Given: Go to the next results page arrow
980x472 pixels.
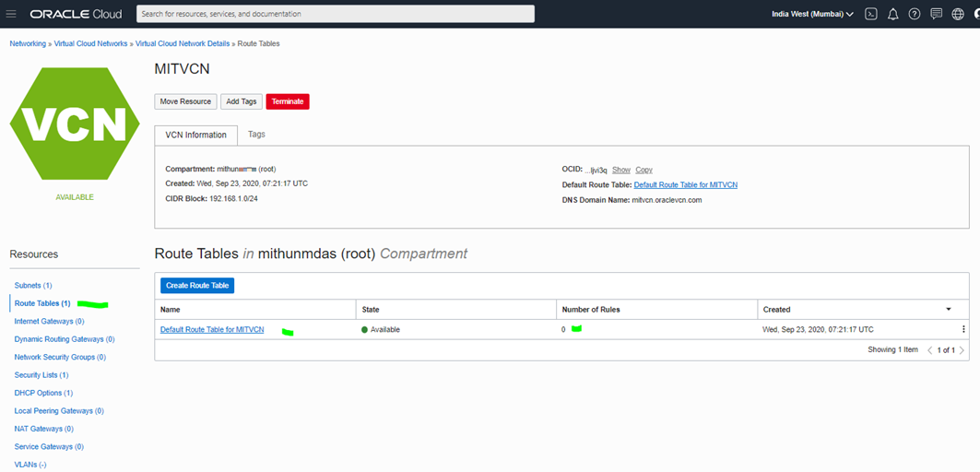Looking at the screenshot, I should click(962, 350).
